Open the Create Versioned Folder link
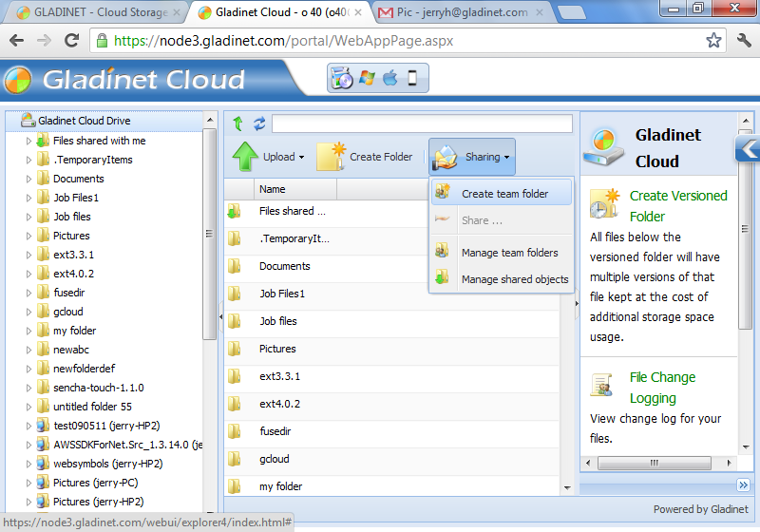Screen dimensions: 760x532 click(678, 206)
